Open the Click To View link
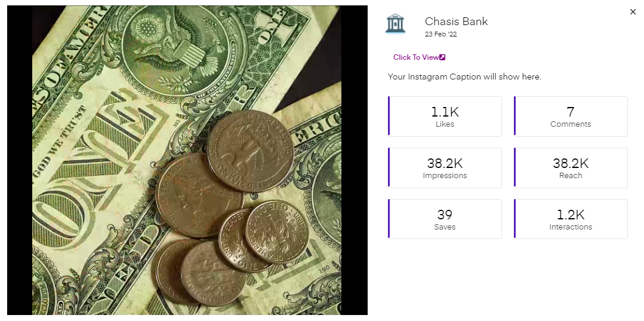Viewport: 644px width, 321px height. 419,57
